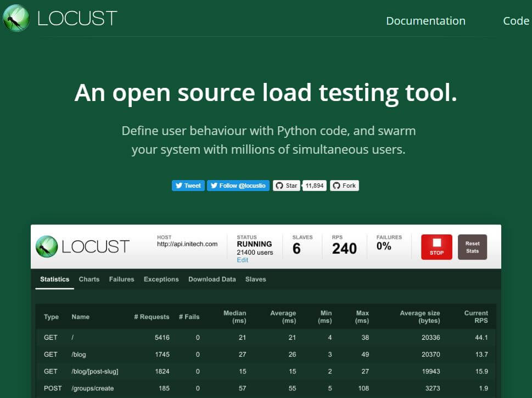The width and height of the screenshot is (532, 398).
Task: Sort by Average (ms) column header
Action: tap(283, 317)
